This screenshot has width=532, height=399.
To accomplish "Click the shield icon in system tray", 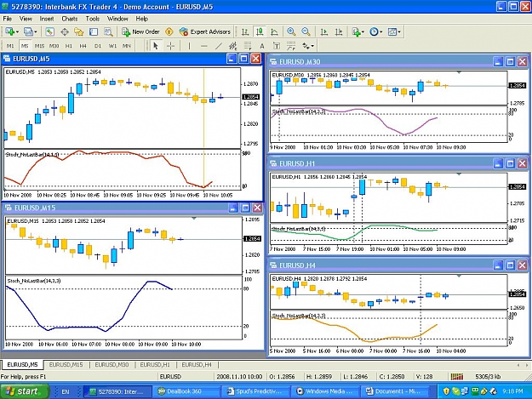I will [x=447, y=391].
